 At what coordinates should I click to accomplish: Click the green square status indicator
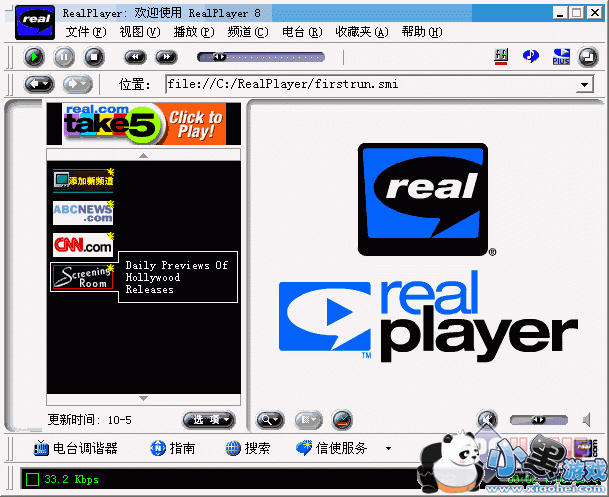(x=32, y=480)
